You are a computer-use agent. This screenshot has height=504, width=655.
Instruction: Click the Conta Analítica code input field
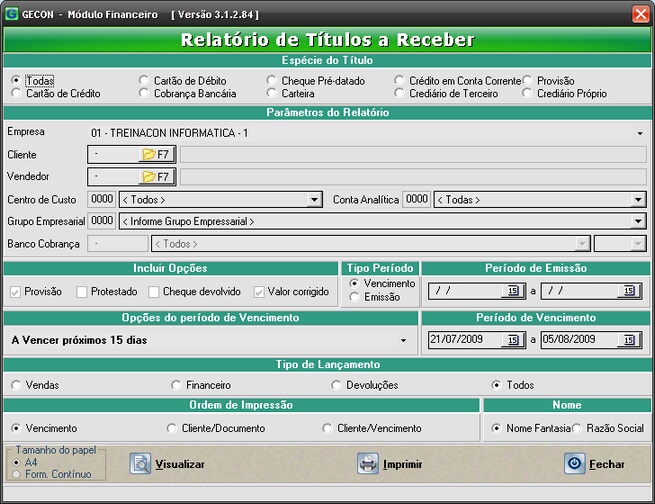(x=416, y=200)
